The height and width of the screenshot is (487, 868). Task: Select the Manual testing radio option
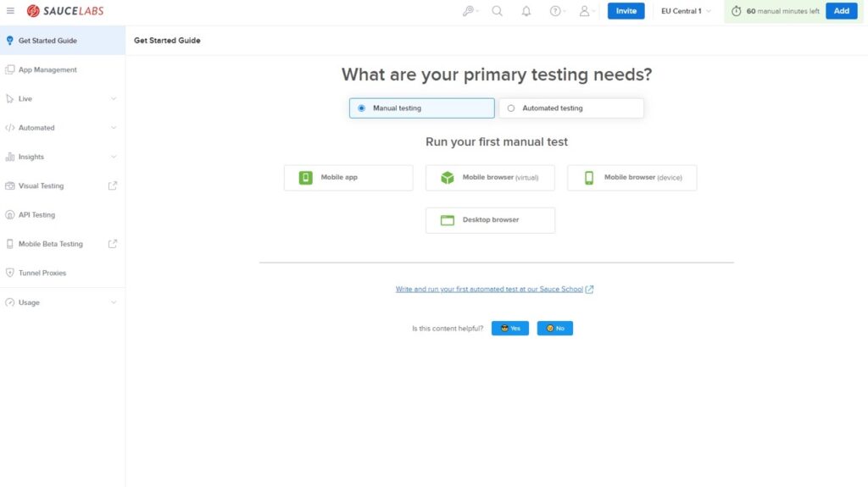point(422,108)
